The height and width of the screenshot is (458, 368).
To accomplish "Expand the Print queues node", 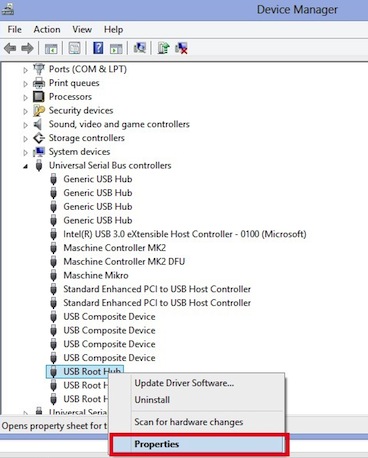I will (25, 84).
